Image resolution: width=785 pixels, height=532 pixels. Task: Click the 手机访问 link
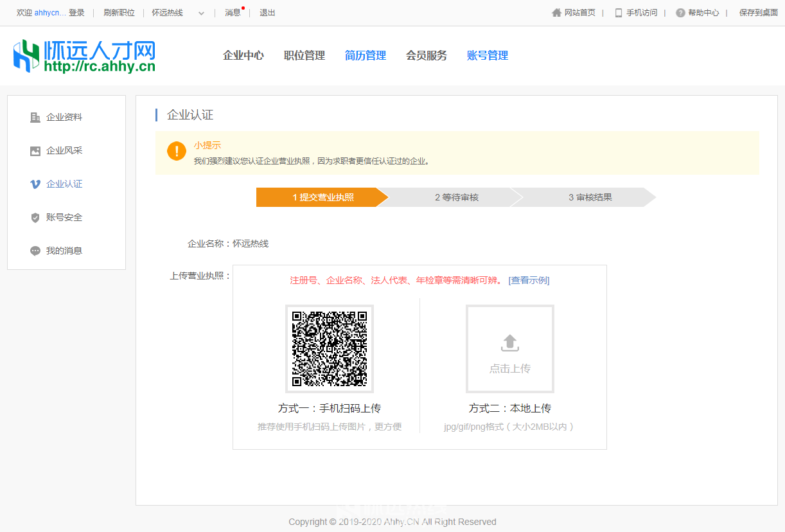[x=642, y=13]
